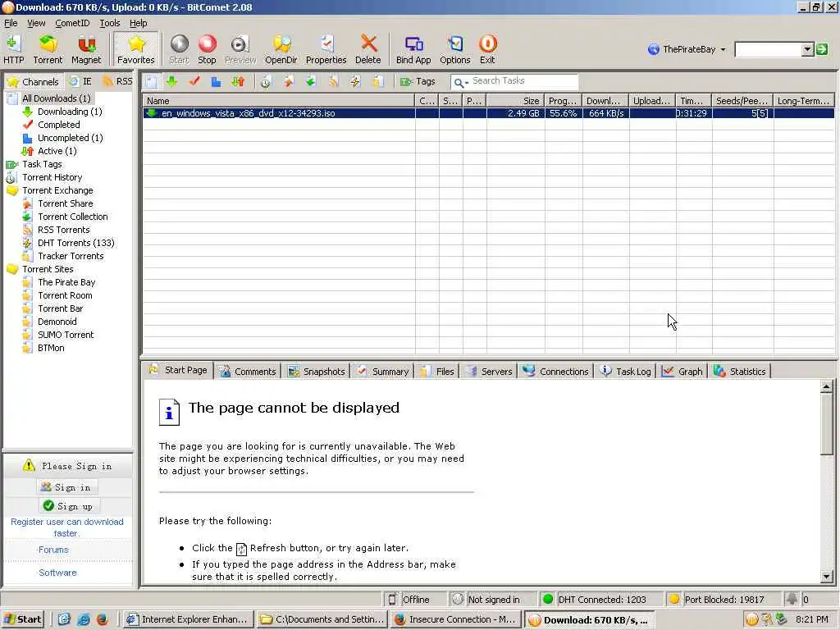Switch to the IE sidebar tab
The image size is (840, 630).
[81, 81]
